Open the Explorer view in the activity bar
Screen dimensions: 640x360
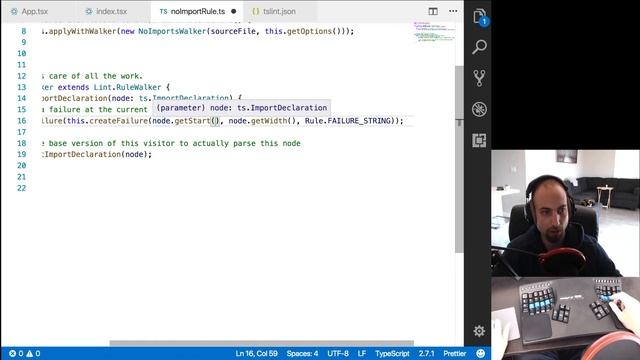(480, 17)
